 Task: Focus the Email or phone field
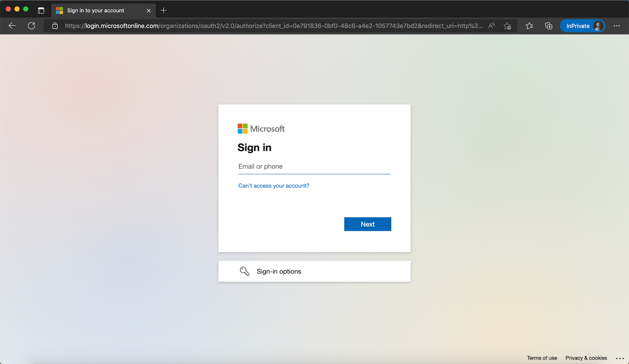pyautogui.click(x=314, y=167)
